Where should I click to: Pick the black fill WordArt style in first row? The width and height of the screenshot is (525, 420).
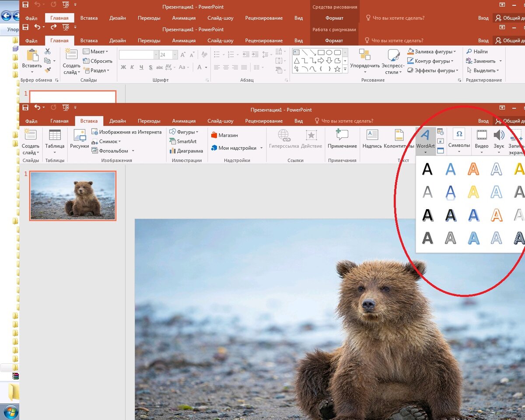[427, 168]
